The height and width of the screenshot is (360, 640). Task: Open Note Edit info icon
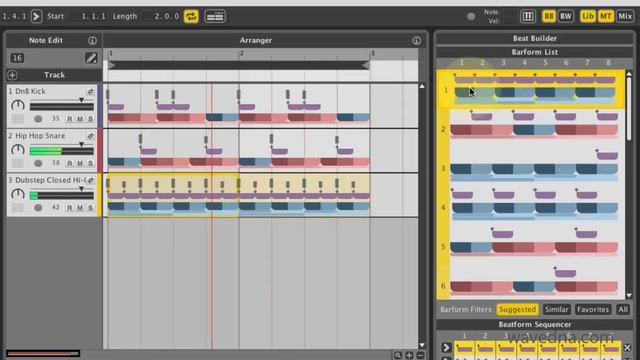pyautogui.click(x=92, y=40)
